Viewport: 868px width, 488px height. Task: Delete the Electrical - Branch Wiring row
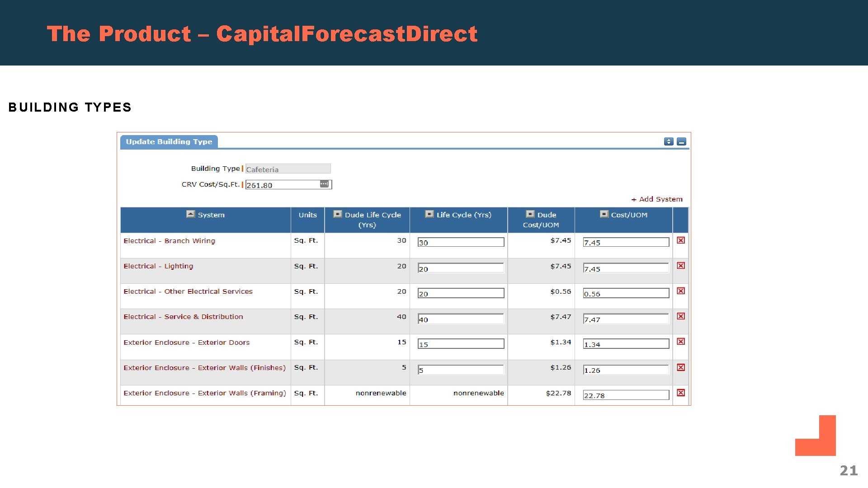tap(680, 240)
